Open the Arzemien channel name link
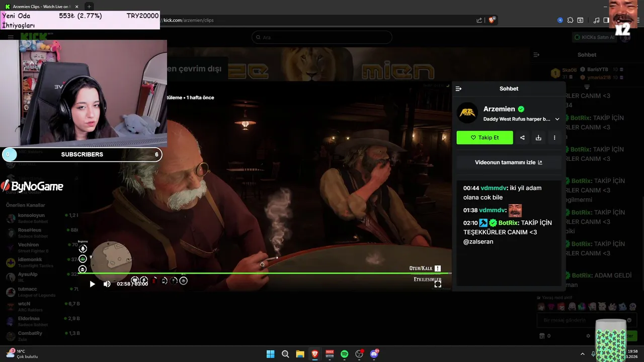The height and width of the screenshot is (362, 644). pyautogui.click(x=499, y=109)
